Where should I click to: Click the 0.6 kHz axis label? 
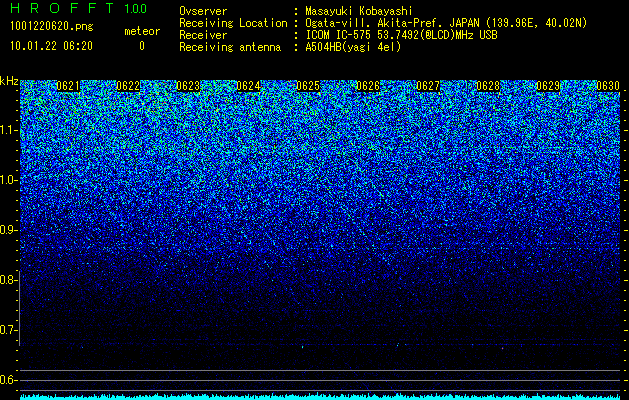(8, 380)
